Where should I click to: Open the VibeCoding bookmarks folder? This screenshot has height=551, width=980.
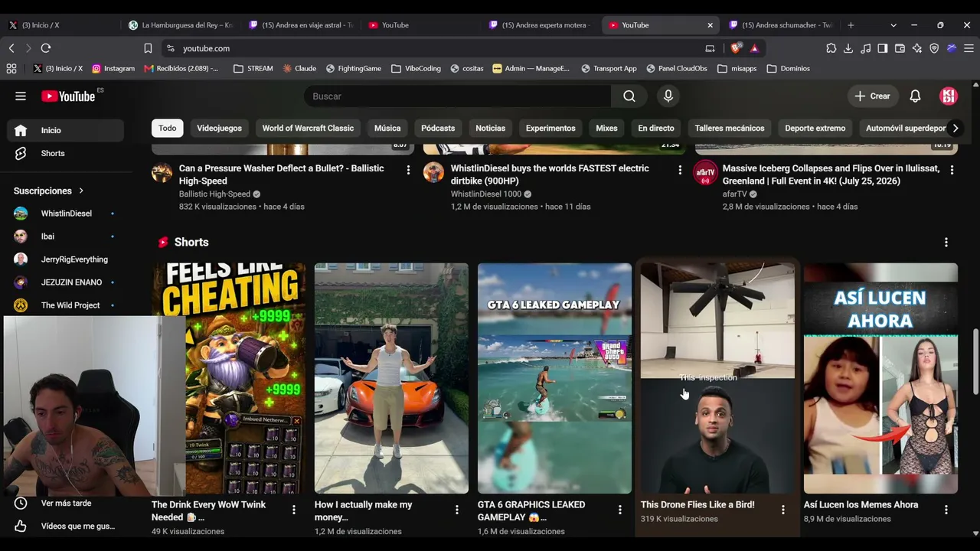(416, 68)
